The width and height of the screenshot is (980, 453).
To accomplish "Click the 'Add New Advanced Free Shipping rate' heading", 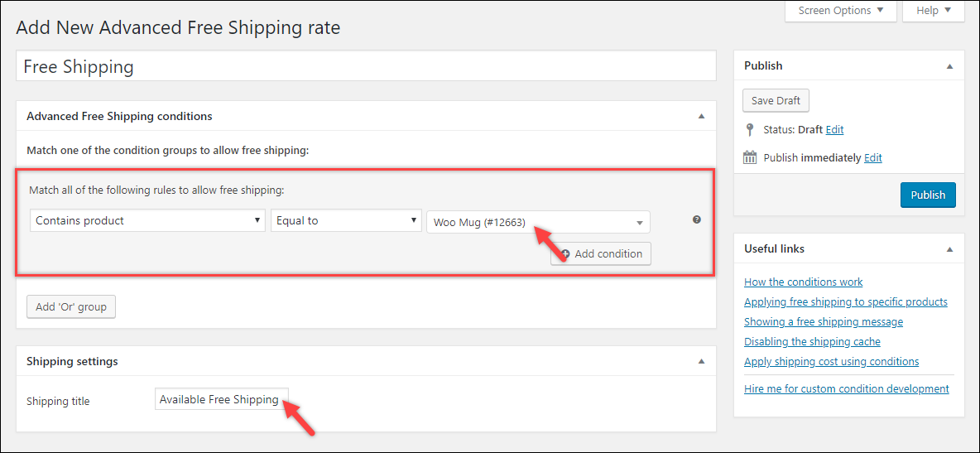I will click(178, 27).
